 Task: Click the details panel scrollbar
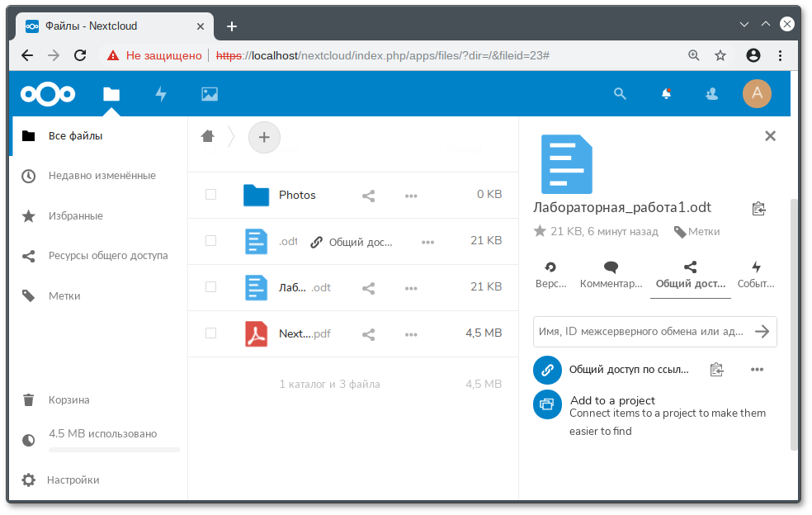(x=794, y=324)
